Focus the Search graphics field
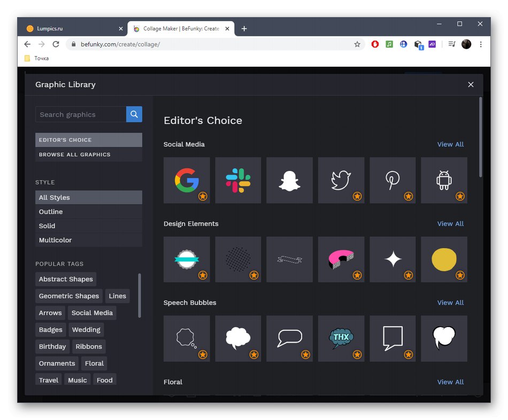Viewport: 508px width, 420px height. tap(81, 114)
